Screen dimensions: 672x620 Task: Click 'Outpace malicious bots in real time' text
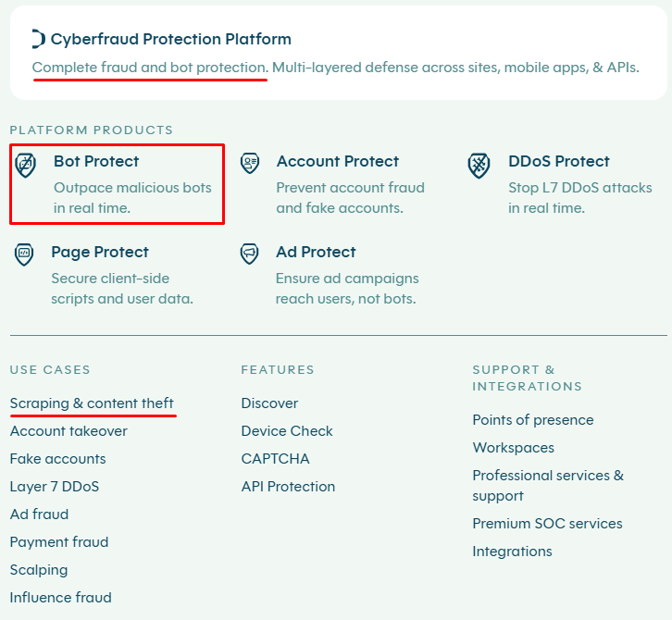pos(133,198)
